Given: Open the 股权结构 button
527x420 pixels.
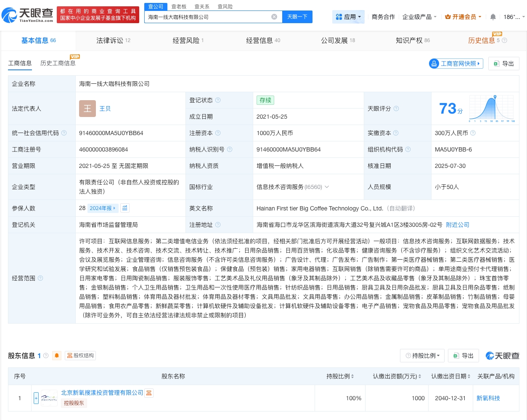Looking at the screenshot, I should point(80,356).
